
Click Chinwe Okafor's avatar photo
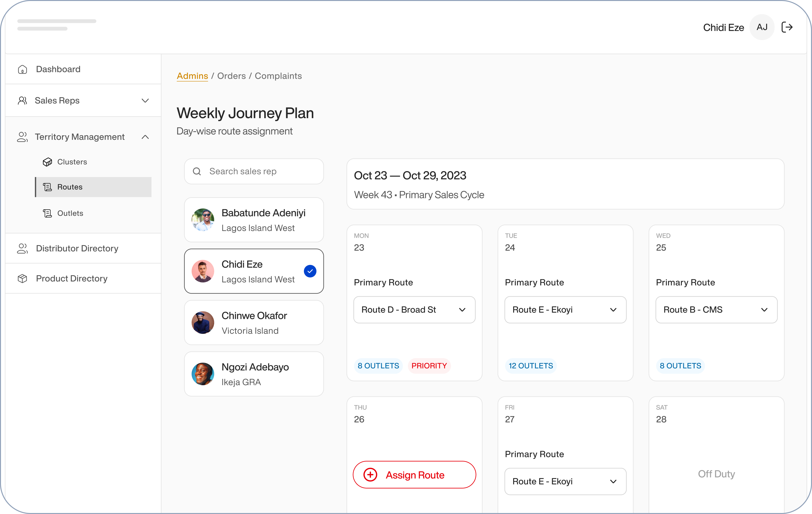203,323
